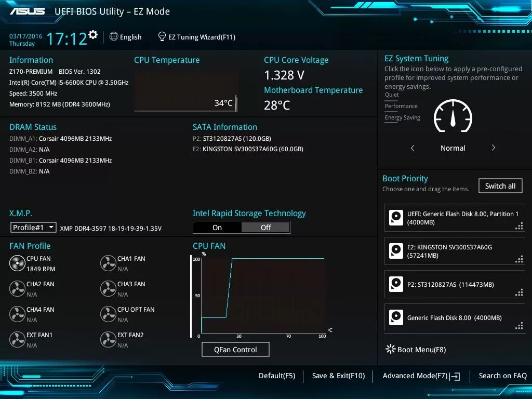Image resolution: width=532 pixels, height=399 pixels.
Task: Select Generic Flash Disk 8.00 (4000MB) boot entry
Action: pos(455,317)
